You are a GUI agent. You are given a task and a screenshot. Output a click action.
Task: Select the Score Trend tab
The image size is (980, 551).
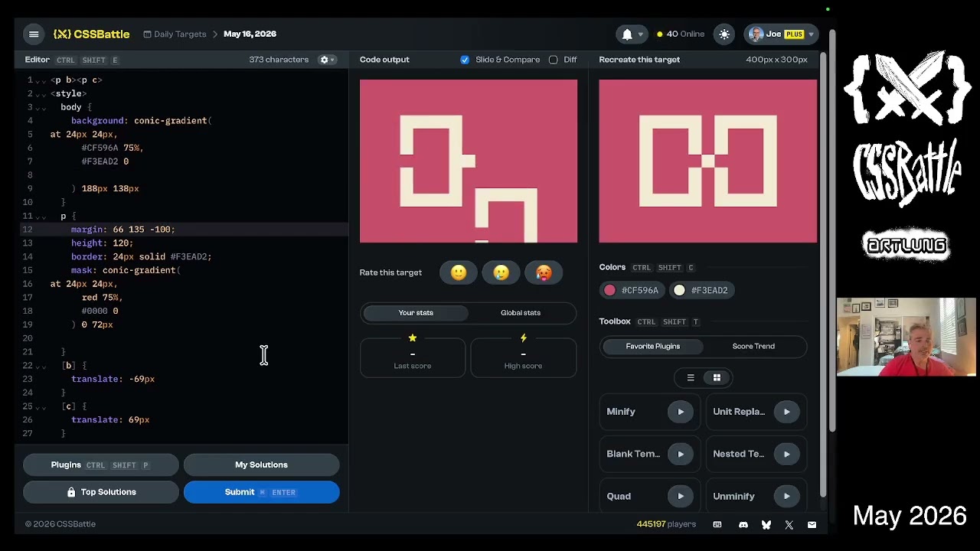click(x=753, y=346)
